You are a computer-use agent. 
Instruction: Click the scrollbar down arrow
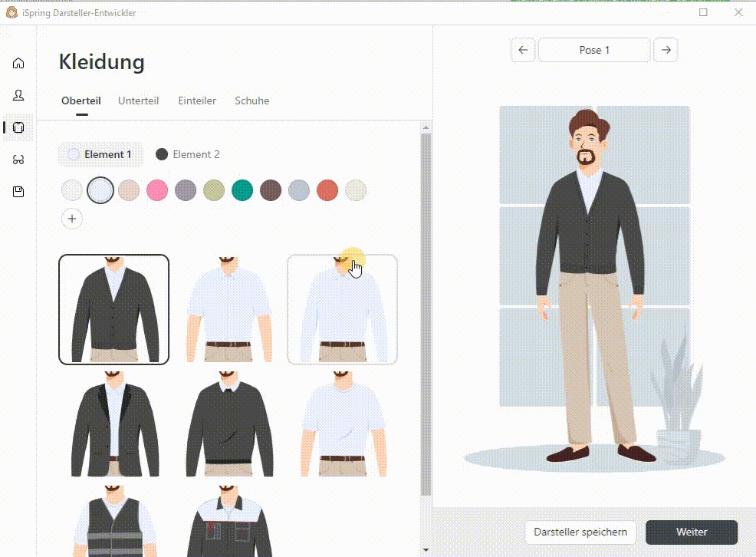(426, 550)
